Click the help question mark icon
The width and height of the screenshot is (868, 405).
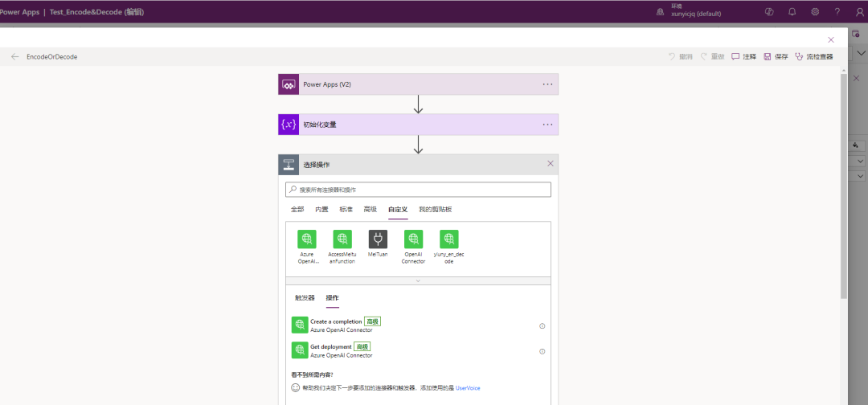(x=837, y=12)
